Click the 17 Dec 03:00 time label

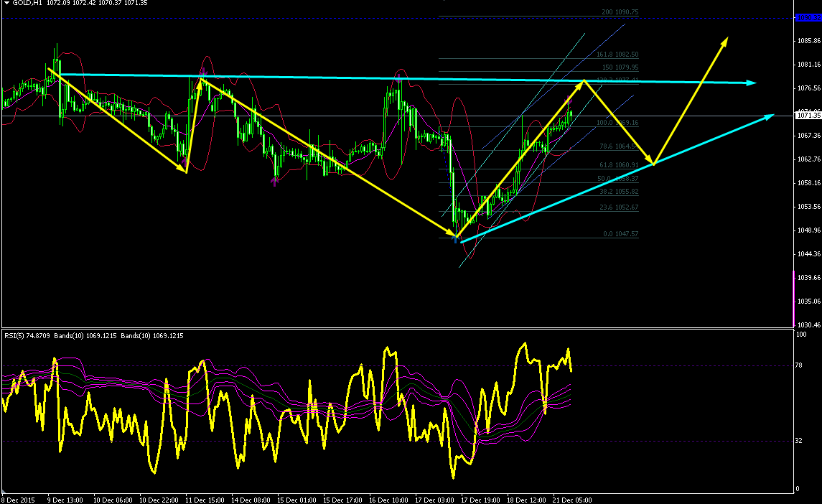[x=434, y=500]
